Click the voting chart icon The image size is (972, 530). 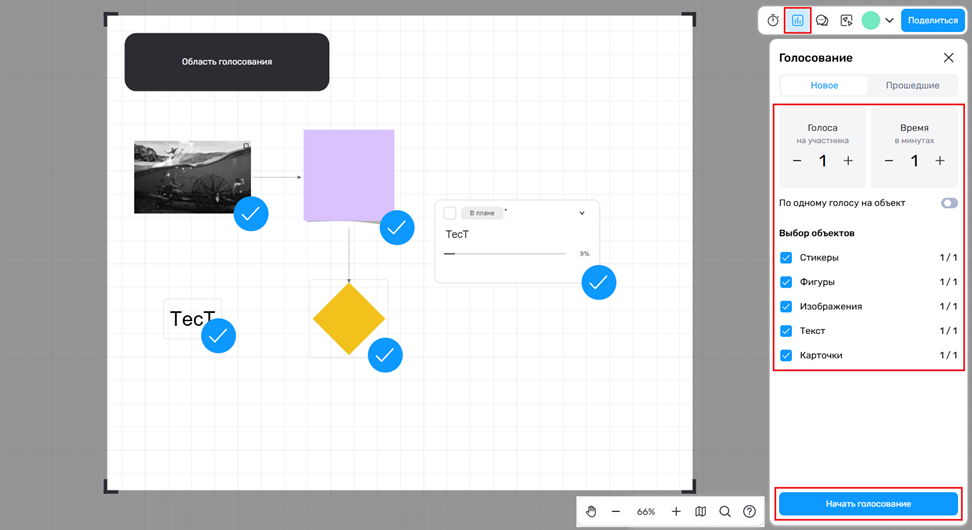click(797, 20)
